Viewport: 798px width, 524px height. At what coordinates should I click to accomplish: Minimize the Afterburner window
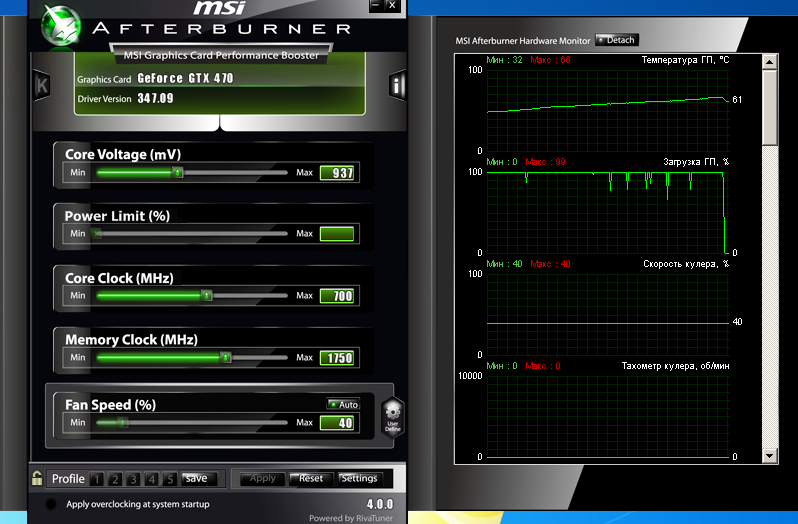pos(376,5)
